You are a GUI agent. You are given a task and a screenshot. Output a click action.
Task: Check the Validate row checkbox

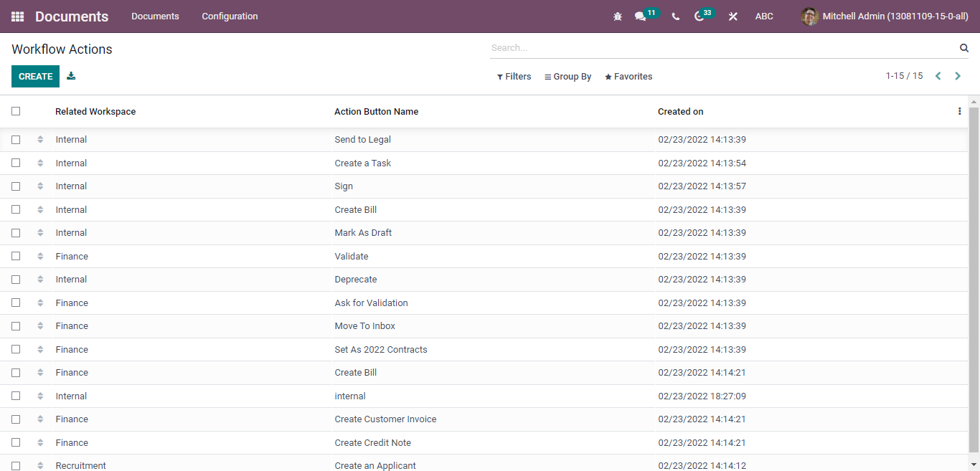tap(16, 257)
